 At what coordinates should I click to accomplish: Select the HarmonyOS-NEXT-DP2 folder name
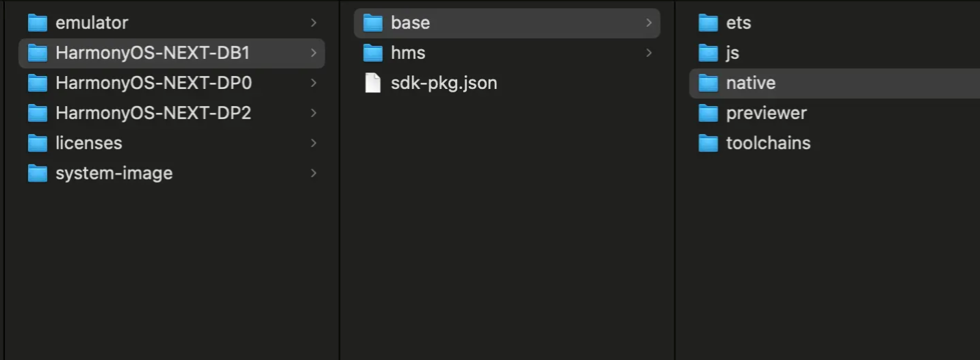(x=153, y=114)
